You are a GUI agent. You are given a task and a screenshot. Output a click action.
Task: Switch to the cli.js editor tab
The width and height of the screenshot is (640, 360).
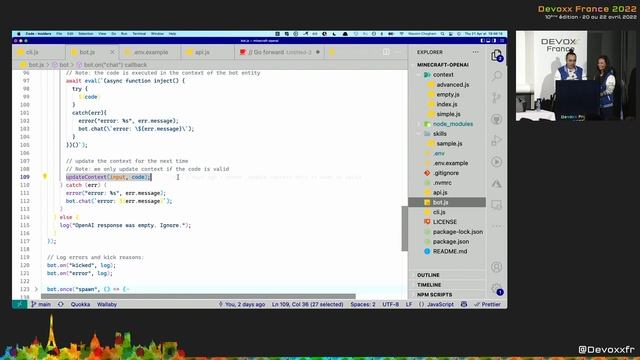coord(32,52)
